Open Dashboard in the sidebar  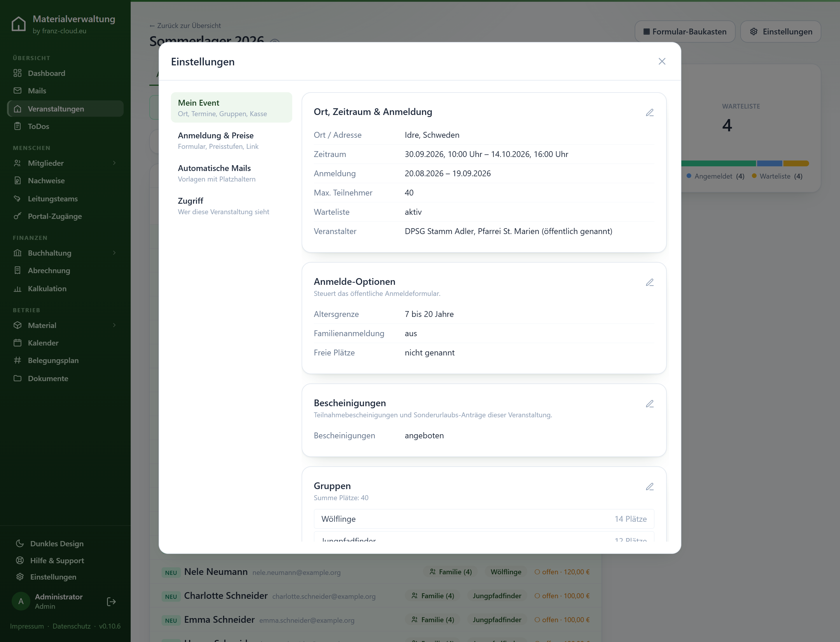point(65,73)
